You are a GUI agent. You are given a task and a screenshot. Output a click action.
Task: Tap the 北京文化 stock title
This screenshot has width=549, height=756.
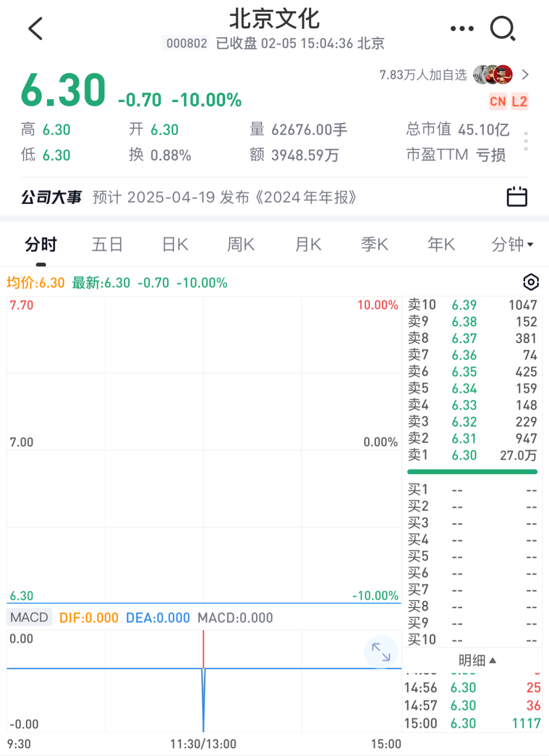pos(274,19)
